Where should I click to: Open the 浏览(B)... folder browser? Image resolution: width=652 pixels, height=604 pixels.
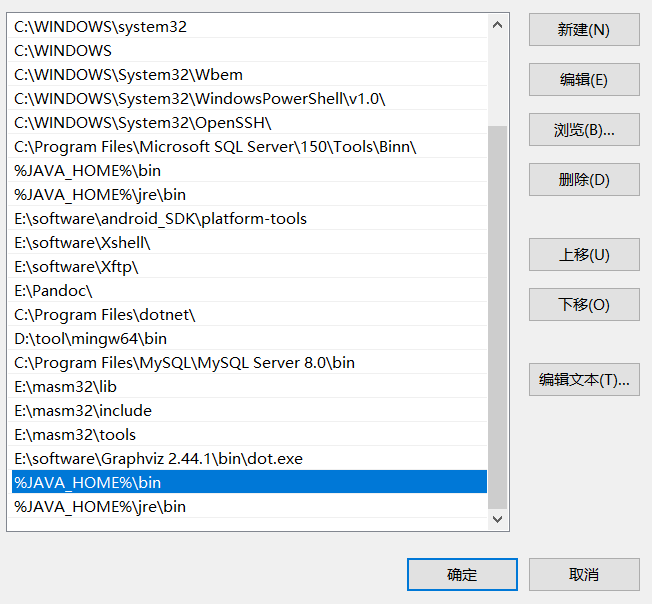(x=584, y=130)
